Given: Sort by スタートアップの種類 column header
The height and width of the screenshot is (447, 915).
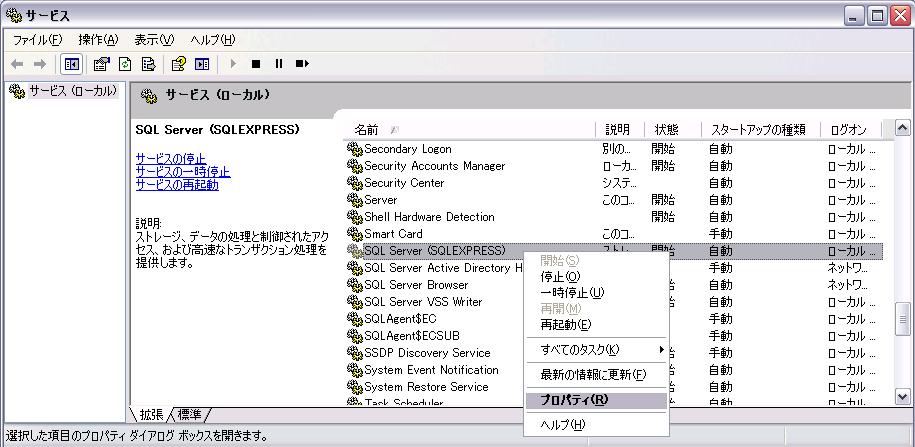Looking at the screenshot, I should coord(760,130).
